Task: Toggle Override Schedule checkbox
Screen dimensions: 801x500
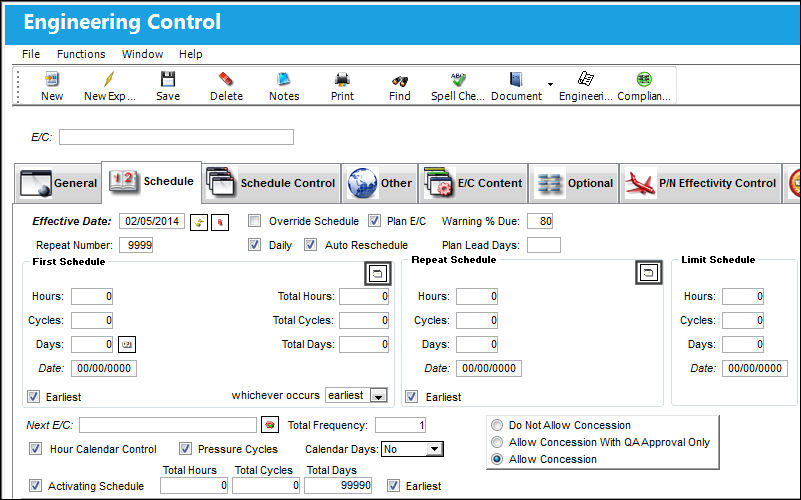Action: [254, 221]
